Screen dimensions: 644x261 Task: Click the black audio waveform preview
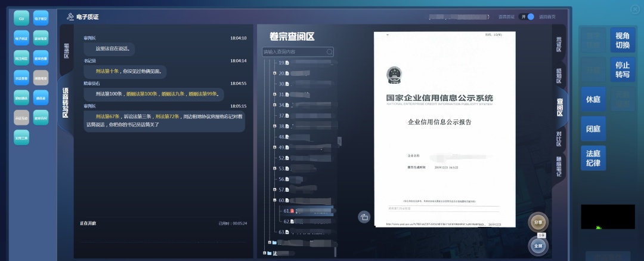(608, 217)
